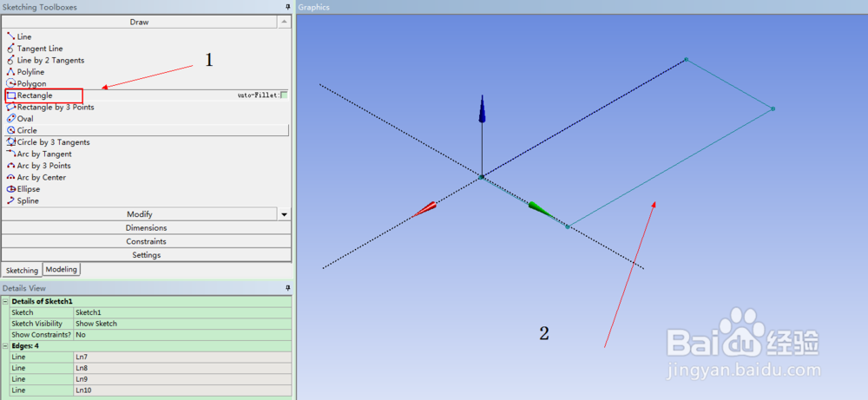This screenshot has height=400, width=868.
Task: Select the Ellipse tool icon
Action: pos(10,189)
